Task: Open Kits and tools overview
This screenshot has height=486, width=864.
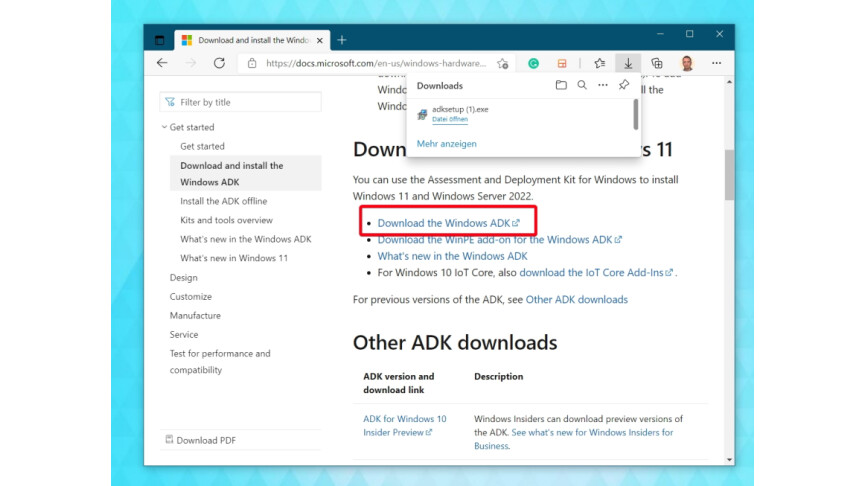Action: [226, 220]
